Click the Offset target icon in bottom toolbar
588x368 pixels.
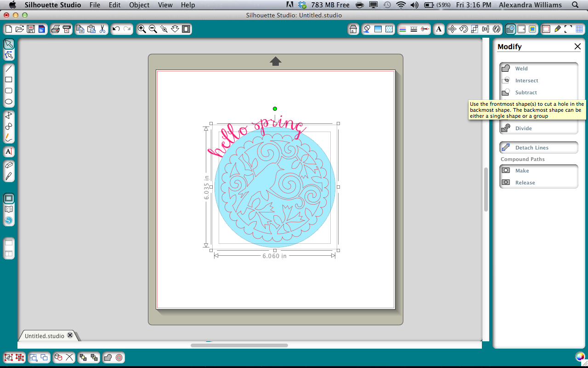coord(119,357)
